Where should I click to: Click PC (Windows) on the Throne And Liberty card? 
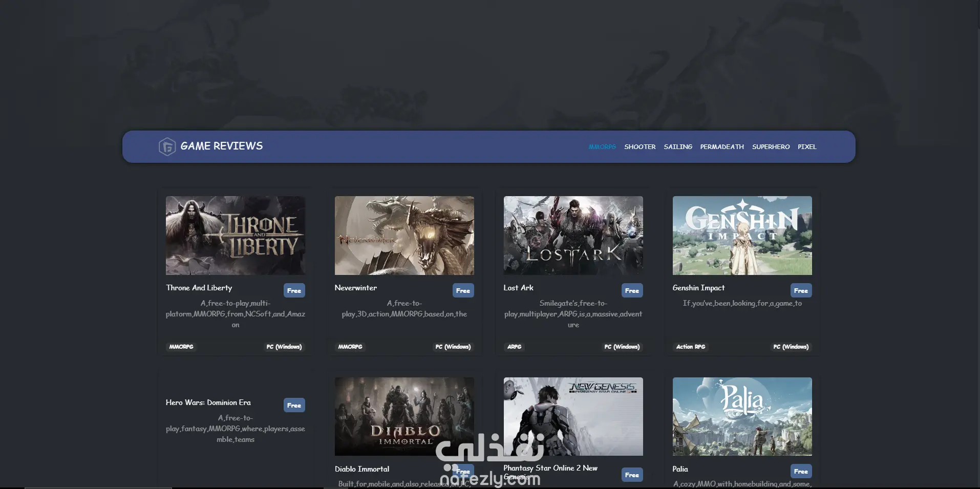pos(284,347)
